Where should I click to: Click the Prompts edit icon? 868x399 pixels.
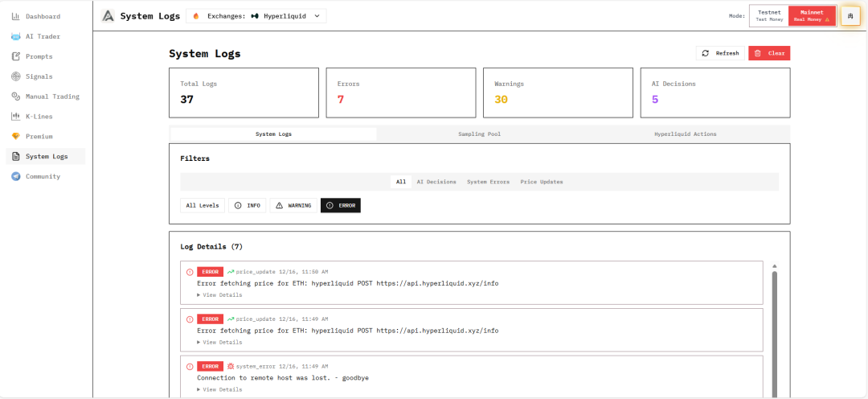pos(16,56)
